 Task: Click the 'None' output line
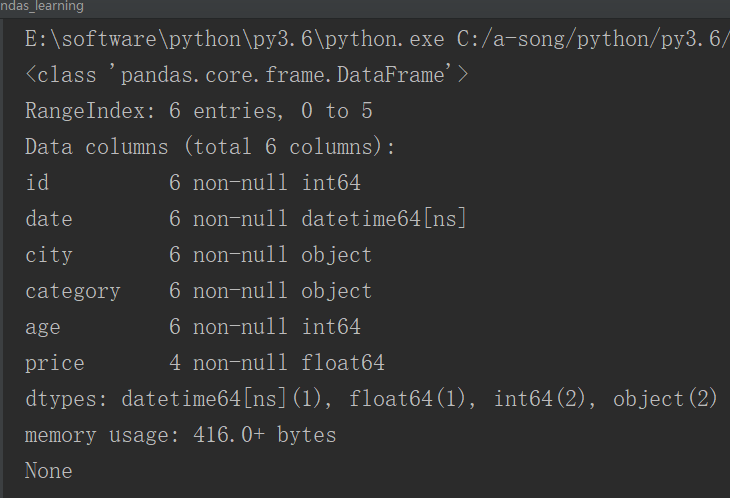click(x=49, y=471)
